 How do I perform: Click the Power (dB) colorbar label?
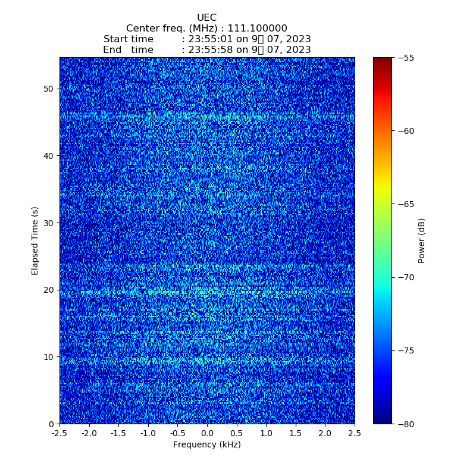[x=422, y=240]
